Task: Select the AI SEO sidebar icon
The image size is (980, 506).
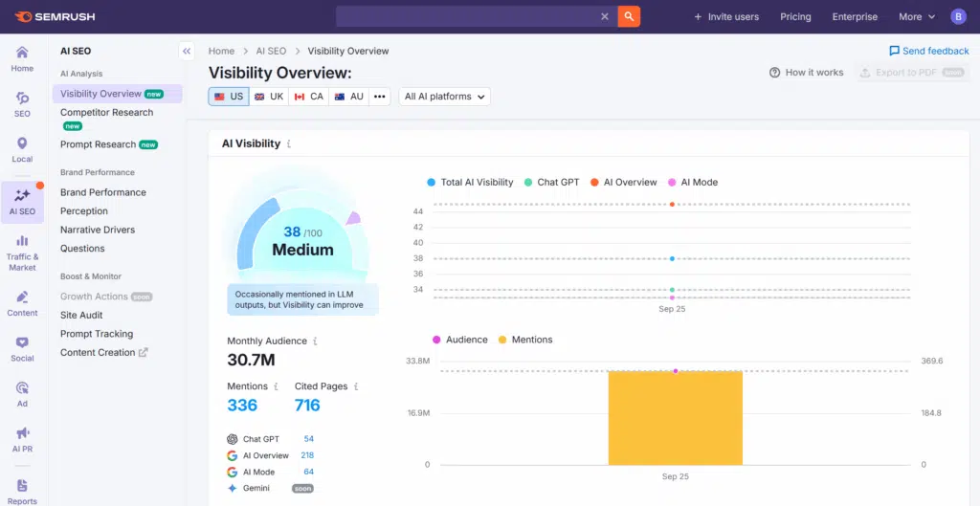Action: click(23, 203)
